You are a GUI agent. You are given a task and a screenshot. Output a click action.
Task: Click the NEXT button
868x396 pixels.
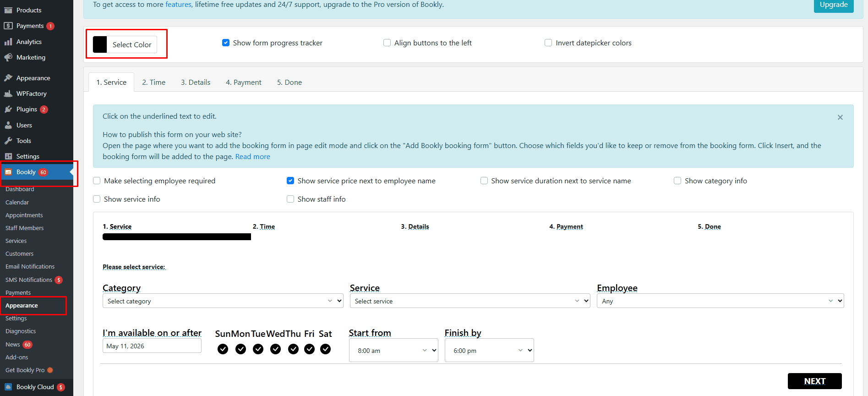(x=815, y=381)
